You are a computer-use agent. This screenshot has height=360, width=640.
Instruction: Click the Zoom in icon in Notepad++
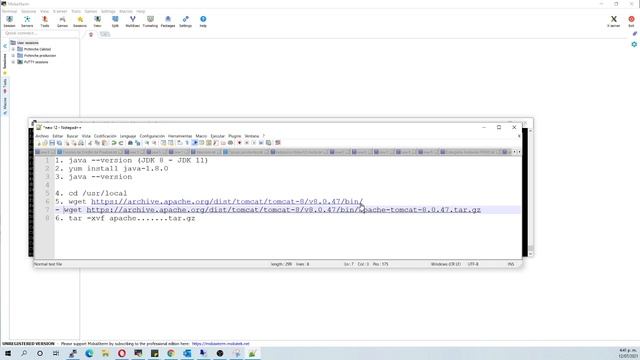coord(147,143)
